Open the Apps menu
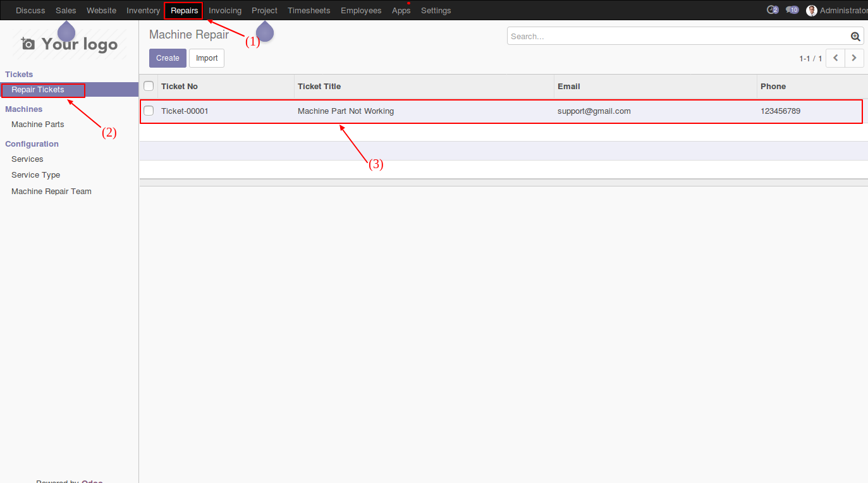Viewport: 868px width, 483px height. (401, 10)
